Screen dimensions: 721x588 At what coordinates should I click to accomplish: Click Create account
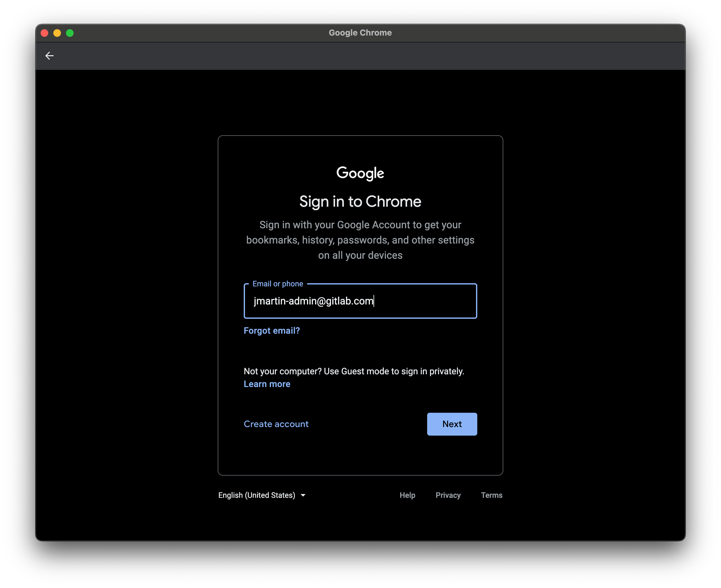pyautogui.click(x=276, y=424)
